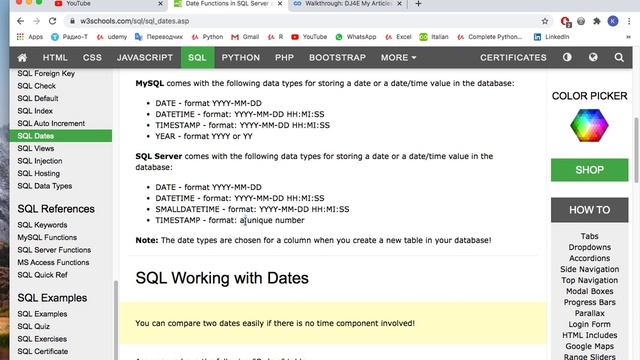This screenshot has width=640, height=360.
Task: Open the extensions puzzle icon
Action: [x=596, y=21]
